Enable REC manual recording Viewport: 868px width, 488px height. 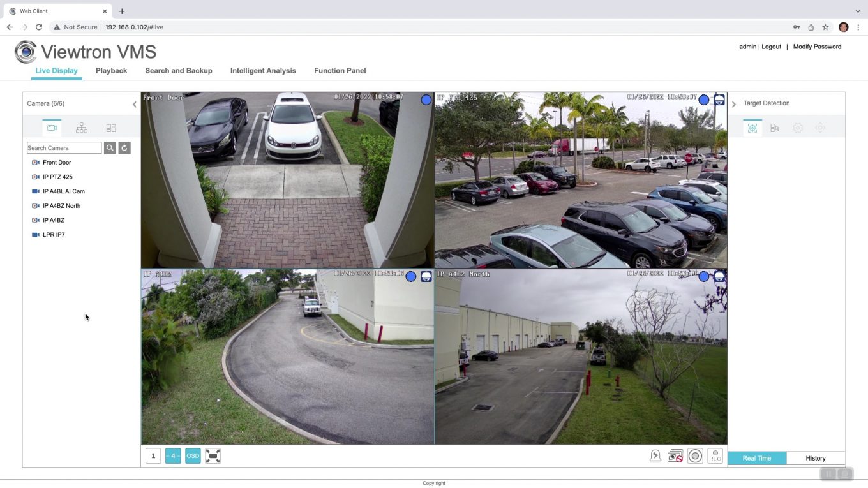(x=715, y=455)
